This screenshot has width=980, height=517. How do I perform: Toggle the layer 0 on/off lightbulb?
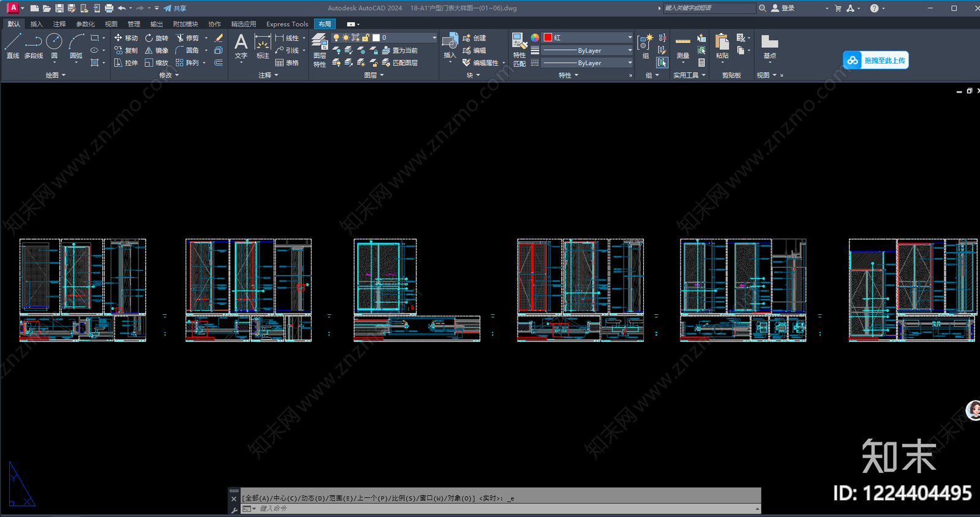[x=336, y=38]
